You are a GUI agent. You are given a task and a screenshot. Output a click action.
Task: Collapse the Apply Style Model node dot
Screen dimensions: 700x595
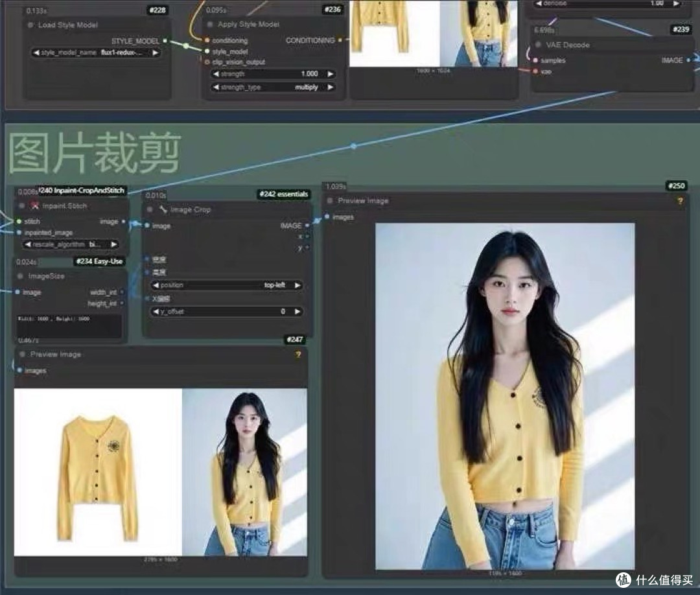pos(210,24)
